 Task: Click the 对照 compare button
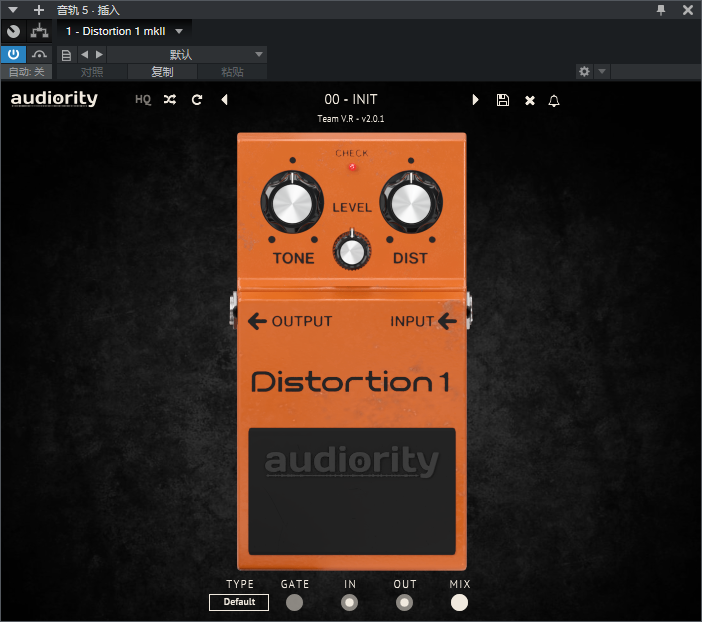tap(92, 72)
